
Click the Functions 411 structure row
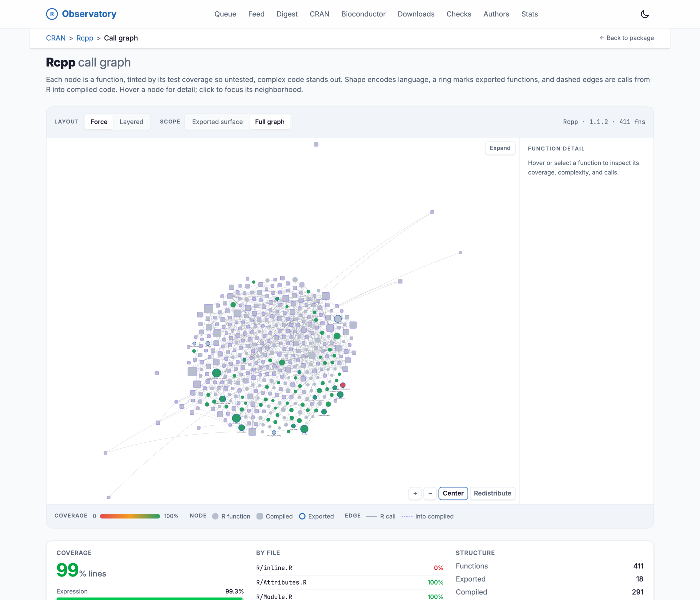pos(549,566)
